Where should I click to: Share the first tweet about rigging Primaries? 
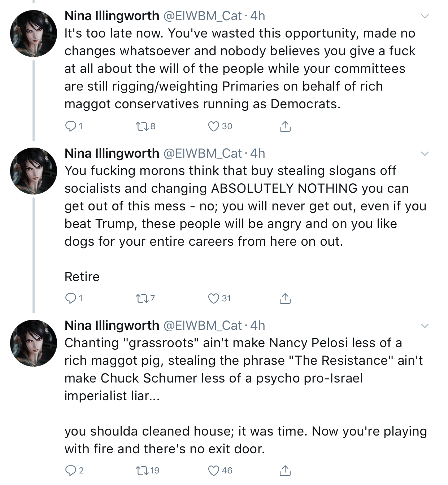(x=285, y=126)
